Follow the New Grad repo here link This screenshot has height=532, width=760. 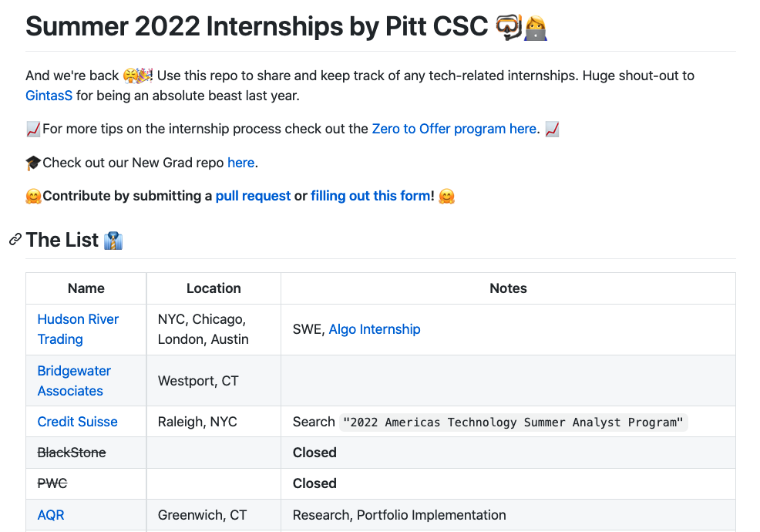click(x=241, y=163)
